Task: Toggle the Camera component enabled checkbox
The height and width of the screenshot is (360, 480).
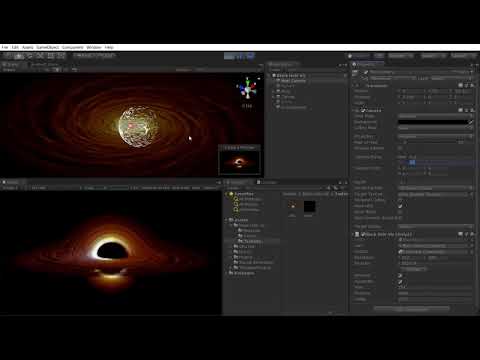Action: point(364,110)
